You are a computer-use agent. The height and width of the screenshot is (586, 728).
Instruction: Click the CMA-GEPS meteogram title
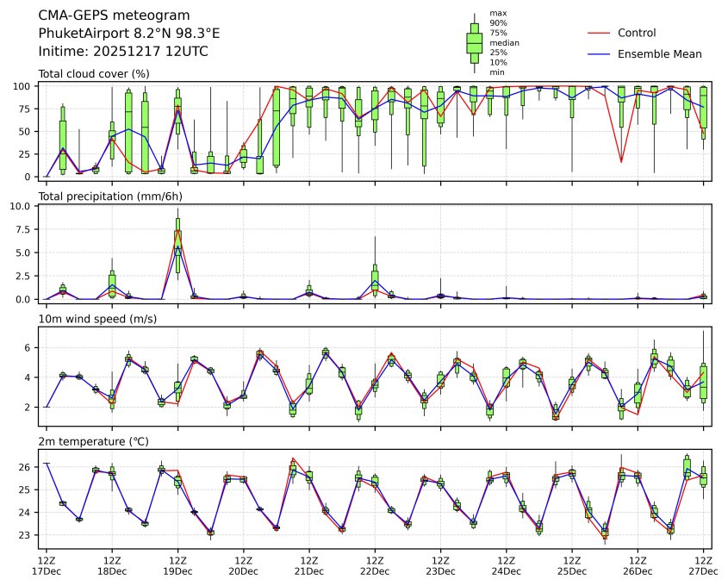(103, 16)
